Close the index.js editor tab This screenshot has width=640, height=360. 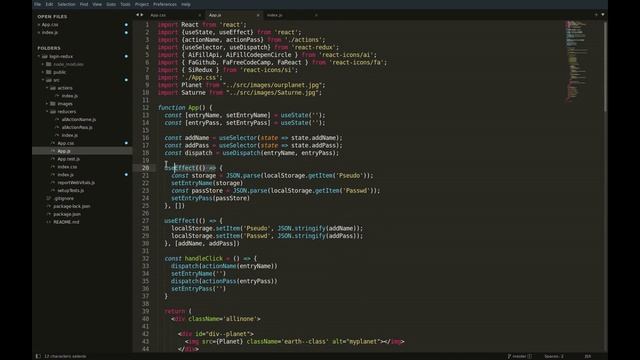tap(316, 15)
